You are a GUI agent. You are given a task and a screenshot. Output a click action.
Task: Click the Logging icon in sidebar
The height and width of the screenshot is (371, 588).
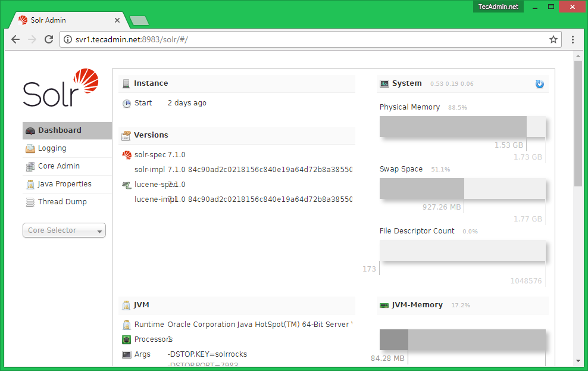(30, 148)
